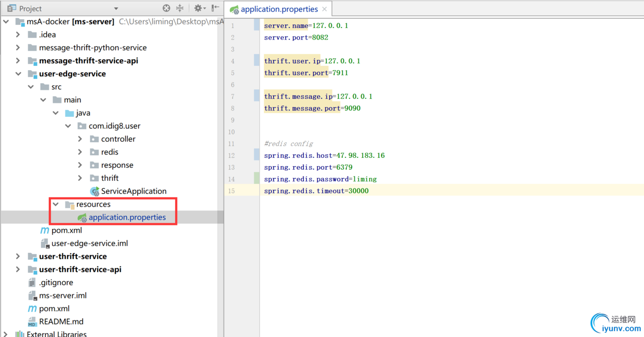Click the message-thrift-python-service folder icon

[x=32, y=48]
